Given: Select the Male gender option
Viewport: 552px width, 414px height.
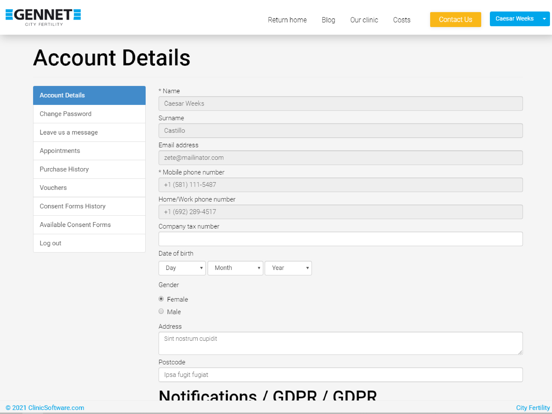Looking at the screenshot, I should [x=161, y=311].
